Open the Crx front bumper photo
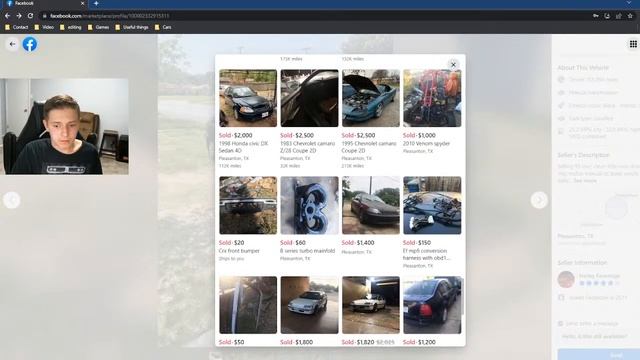Screen dimensions: 640x360 click(248, 205)
